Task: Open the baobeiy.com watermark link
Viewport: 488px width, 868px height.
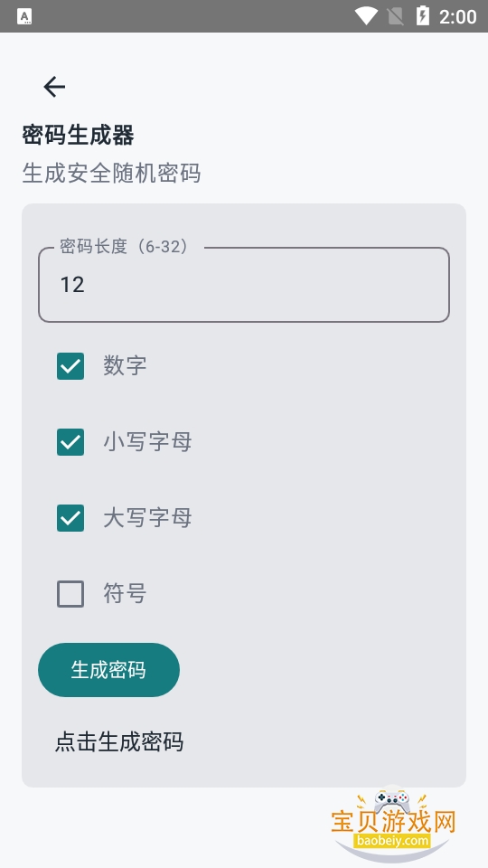Action: click(393, 841)
